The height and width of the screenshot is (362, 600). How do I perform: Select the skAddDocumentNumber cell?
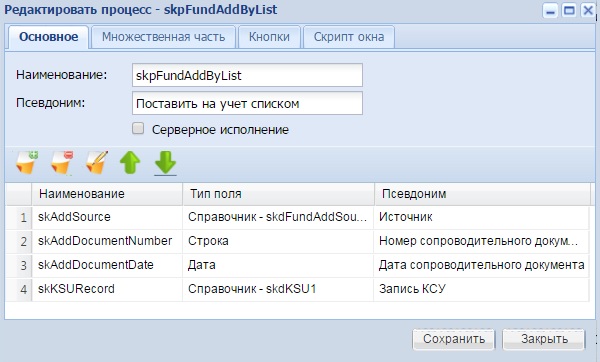coord(107,241)
